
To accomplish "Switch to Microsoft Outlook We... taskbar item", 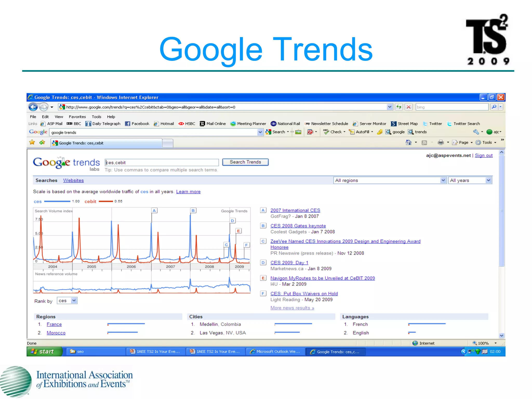I will pos(275,351).
